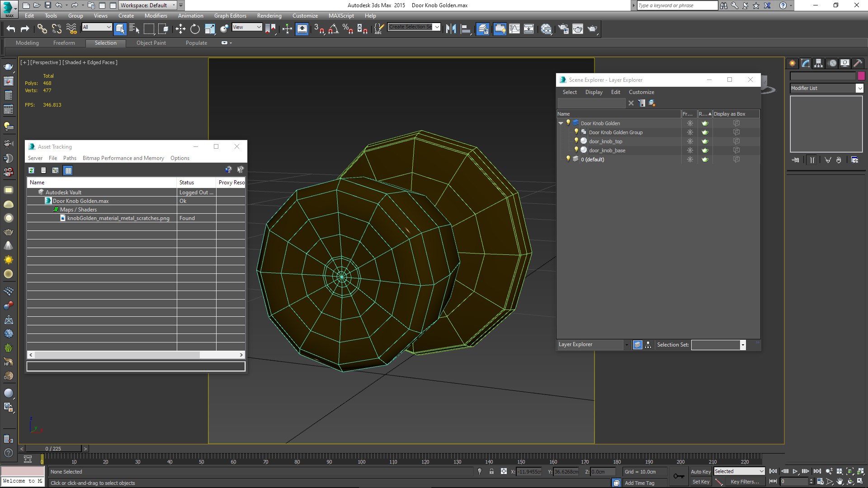The image size is (868, 488).
Task: Open the Modifier List dropdown
Action: click(826, 88)
